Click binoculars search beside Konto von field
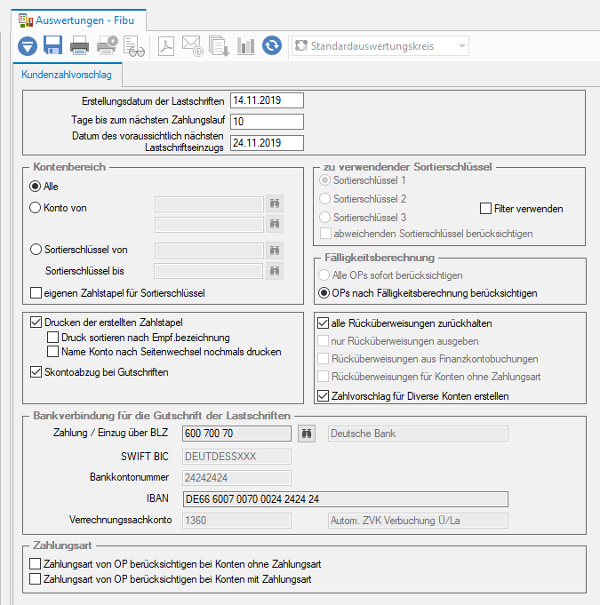The height and width of the screenshot is (605, 600). pos(274,203)
